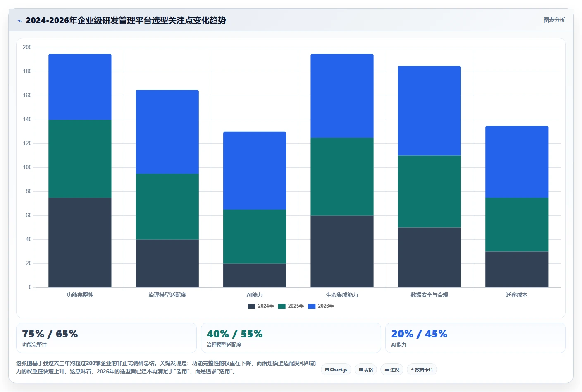Image resolution: width=582 pixels, height=392 pixels.
Task: Click the y-axis value 100
Action: point(27,167)
